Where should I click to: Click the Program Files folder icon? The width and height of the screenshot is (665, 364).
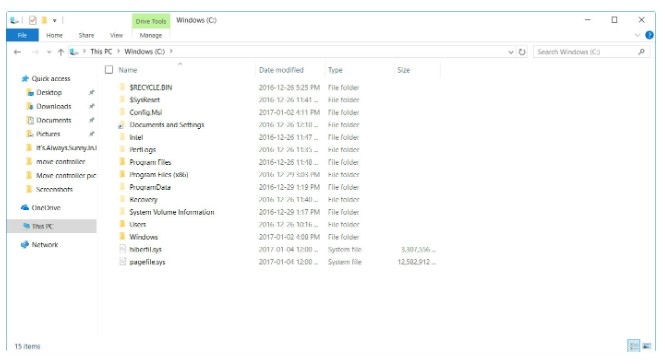pyautogui.click(x=122, y=162)
